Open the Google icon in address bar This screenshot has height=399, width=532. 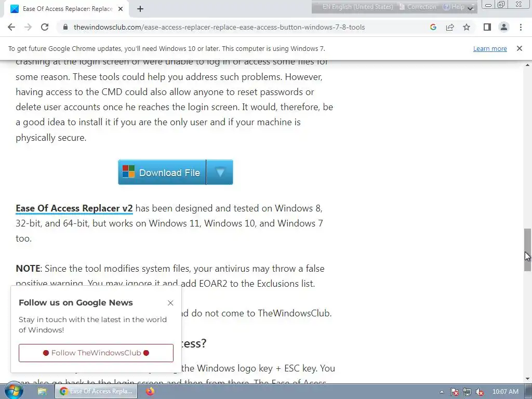click(x=433, y=27)
